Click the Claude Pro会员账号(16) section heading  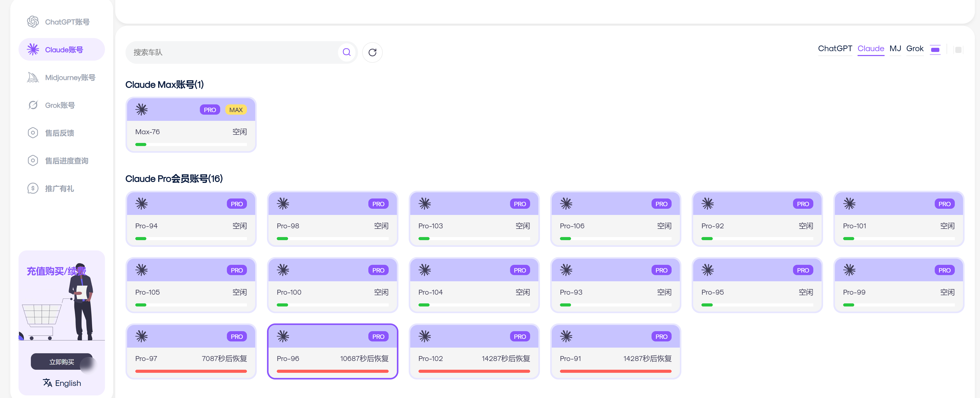[x=174, y=178]
